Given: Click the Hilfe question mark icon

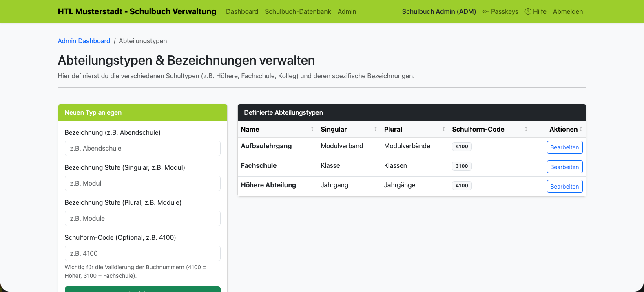Looking at the screenshot, I should [528, 11].
